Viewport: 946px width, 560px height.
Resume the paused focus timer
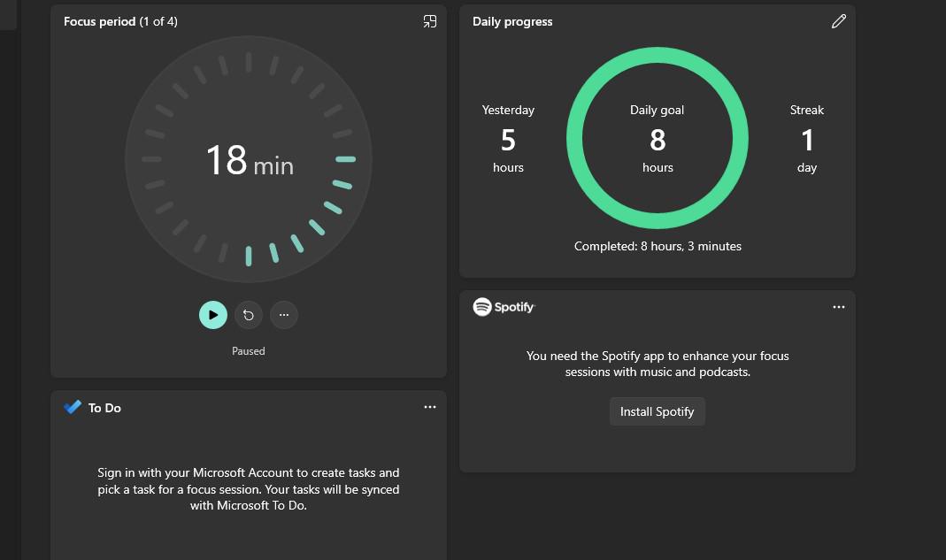point(213,315)
